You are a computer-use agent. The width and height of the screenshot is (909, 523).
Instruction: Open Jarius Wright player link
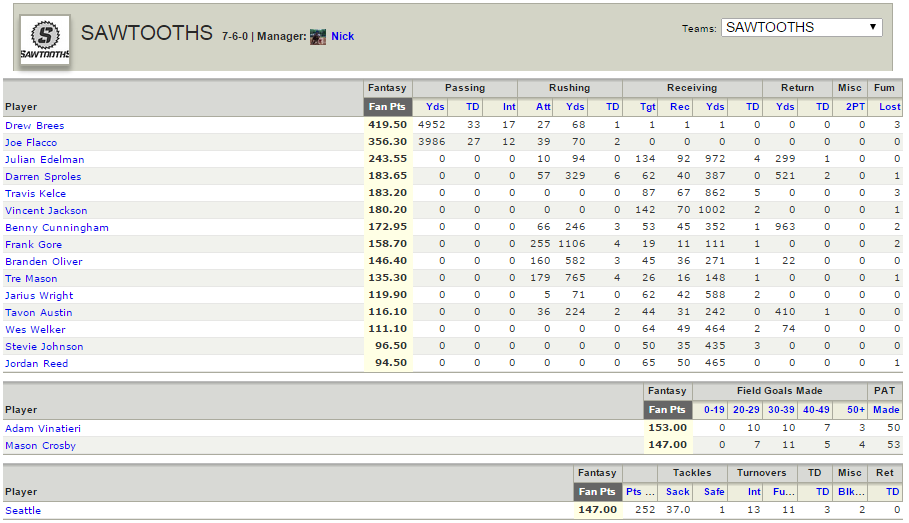pos(39,296)
